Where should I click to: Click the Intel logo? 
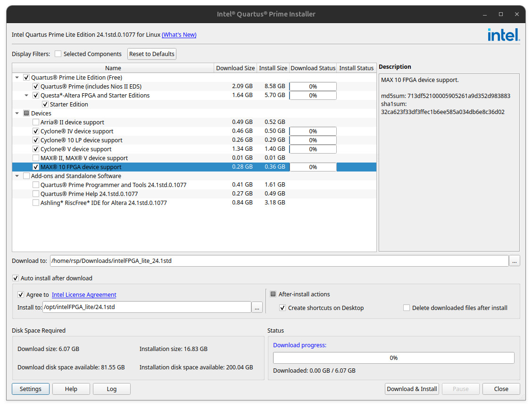(503, 35)
